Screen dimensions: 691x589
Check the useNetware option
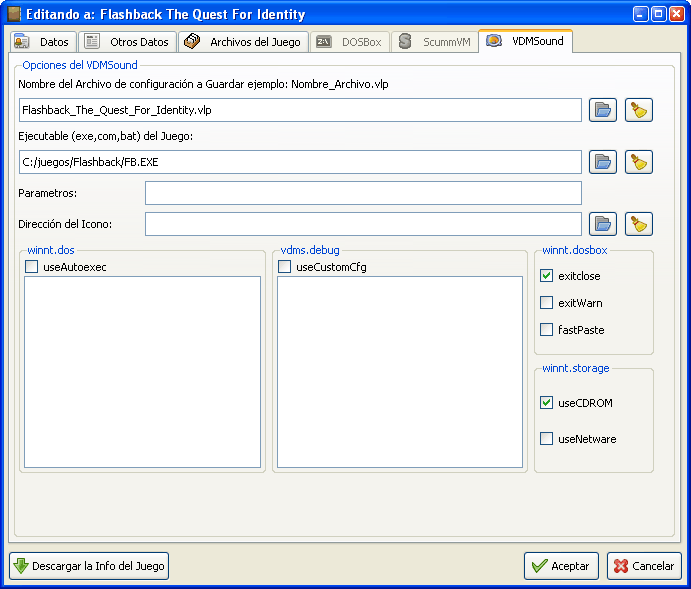point(546,439)
